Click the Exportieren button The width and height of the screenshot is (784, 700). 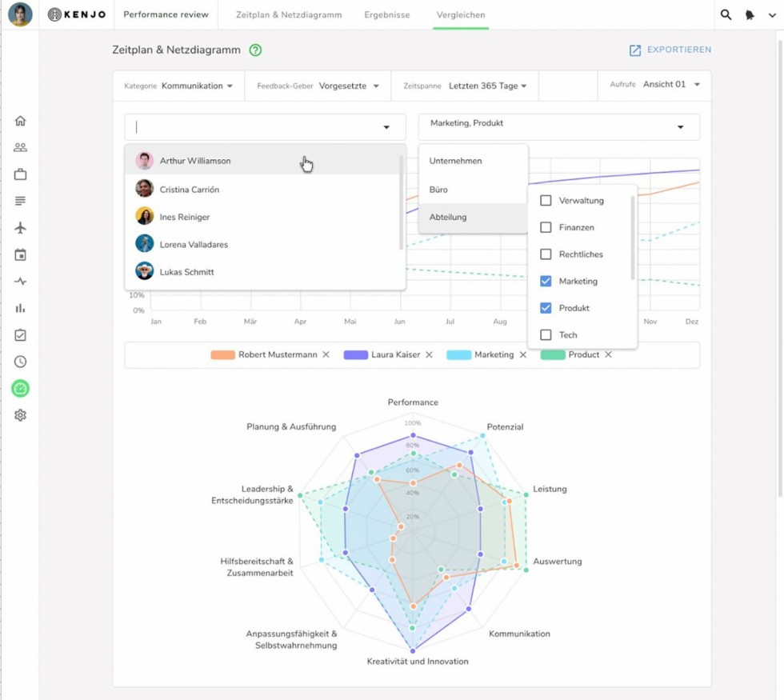(x=670, y=50)
